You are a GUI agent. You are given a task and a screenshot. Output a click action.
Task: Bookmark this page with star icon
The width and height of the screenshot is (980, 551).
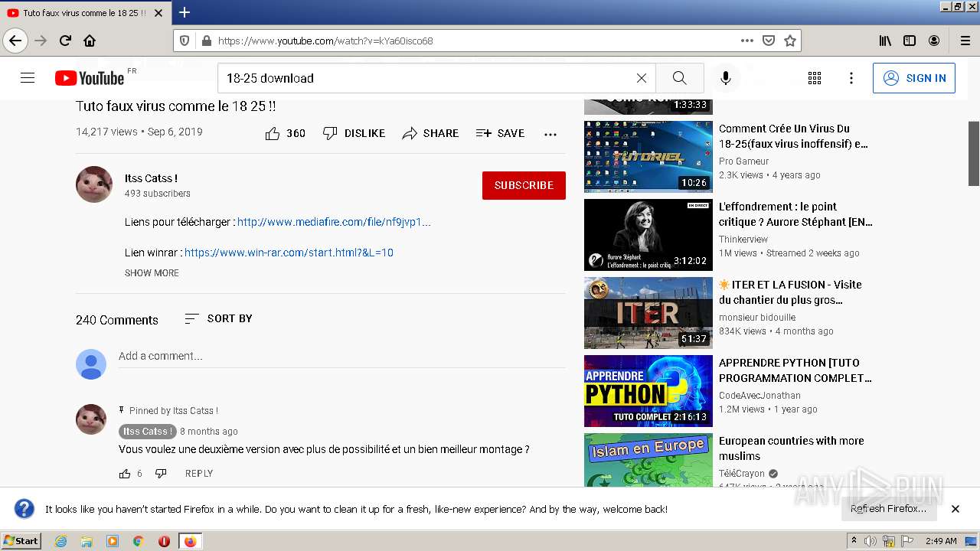(790, 41)
